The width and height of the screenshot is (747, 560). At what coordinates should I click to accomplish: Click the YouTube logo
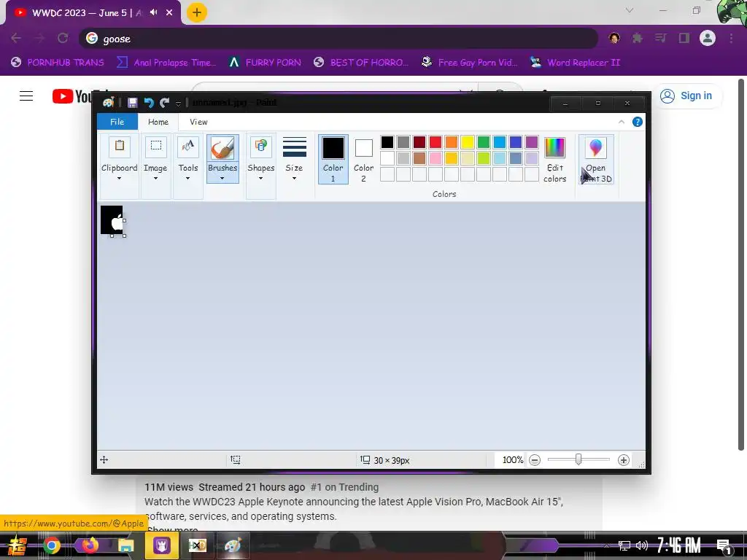point(71,96)
